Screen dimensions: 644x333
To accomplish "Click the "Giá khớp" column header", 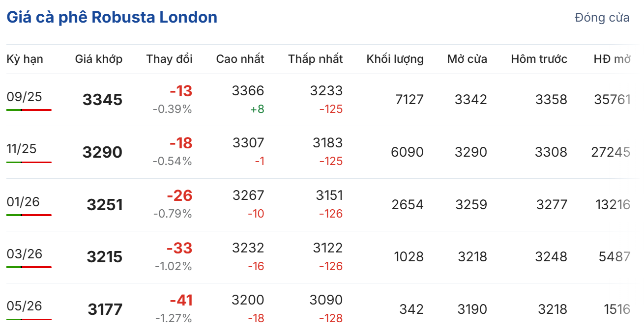I will tap(98, 59).
